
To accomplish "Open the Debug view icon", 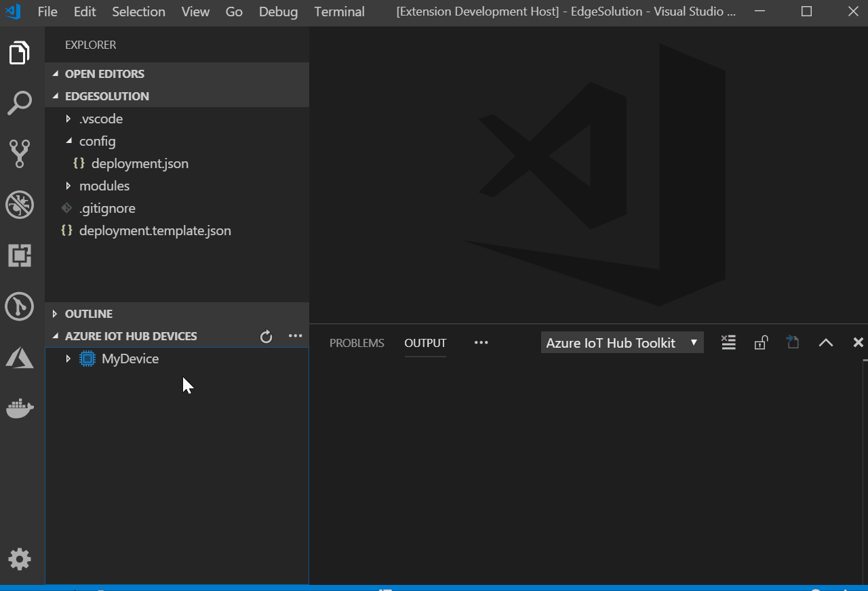I will [19, 205].
